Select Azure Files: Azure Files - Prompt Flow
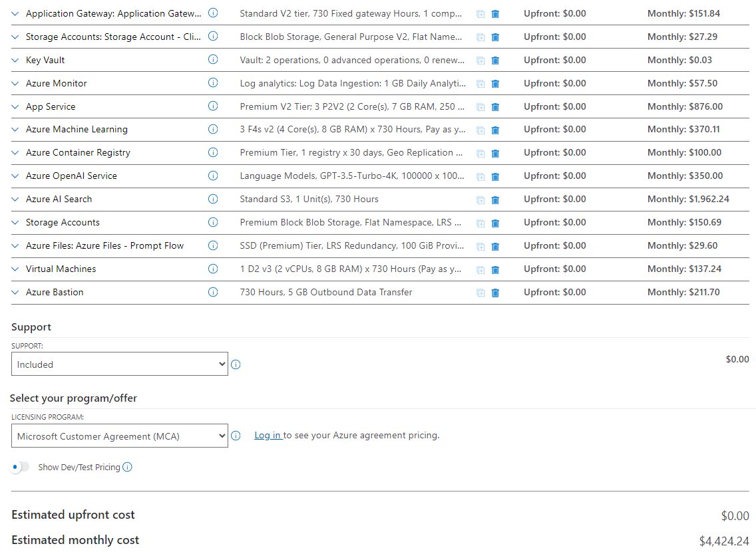Image resolution: width=756 pixels, height=552 pixels. (104, 245)
